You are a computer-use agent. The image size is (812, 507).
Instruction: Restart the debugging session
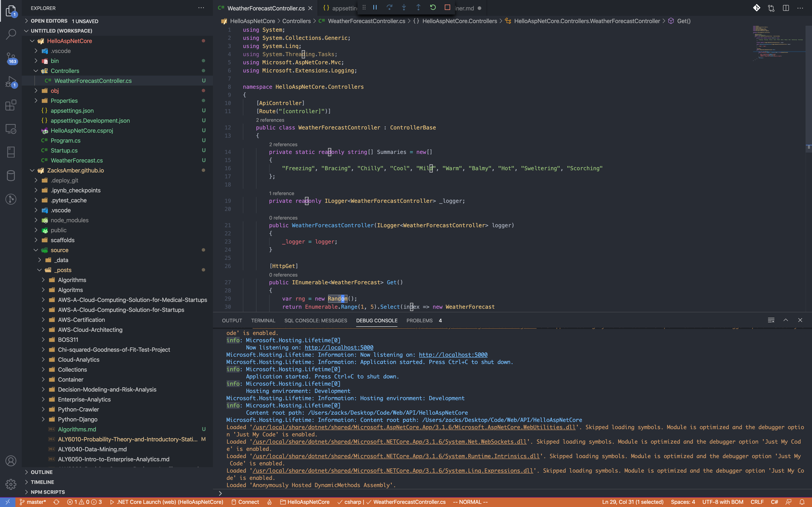[x=433, y=7]
